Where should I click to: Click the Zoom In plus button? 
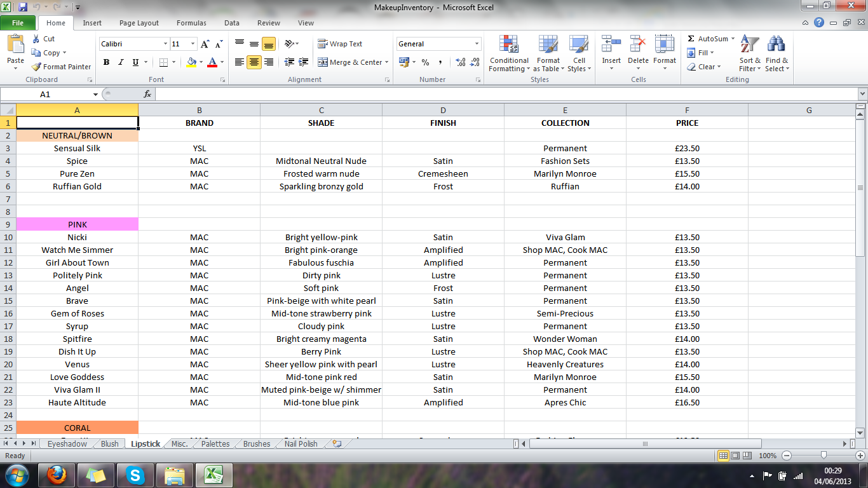click(x=860, y=456)
